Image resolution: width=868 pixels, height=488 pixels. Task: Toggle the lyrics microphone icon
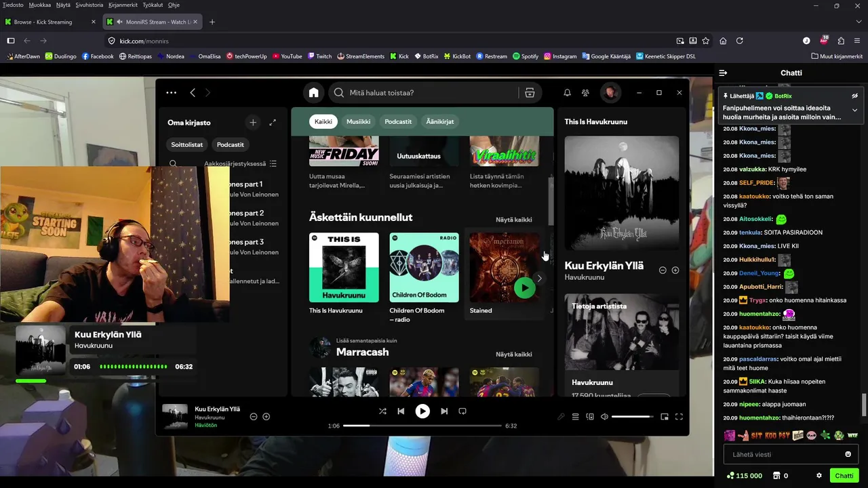click(x=561, y=417)
